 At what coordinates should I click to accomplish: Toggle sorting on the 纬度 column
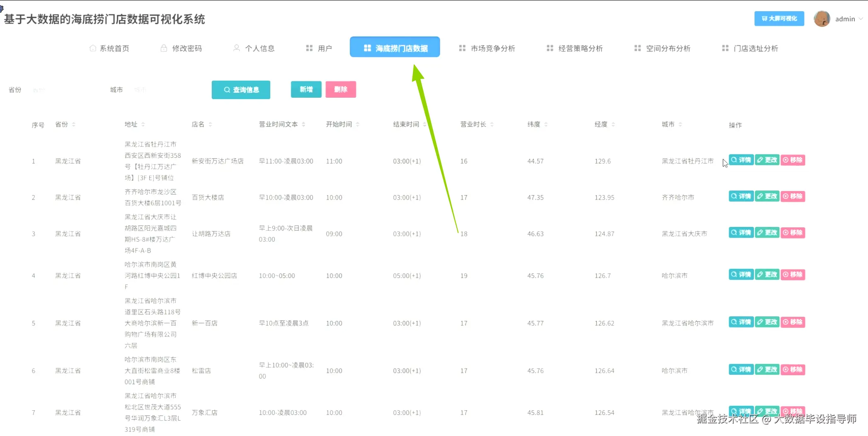546,124
